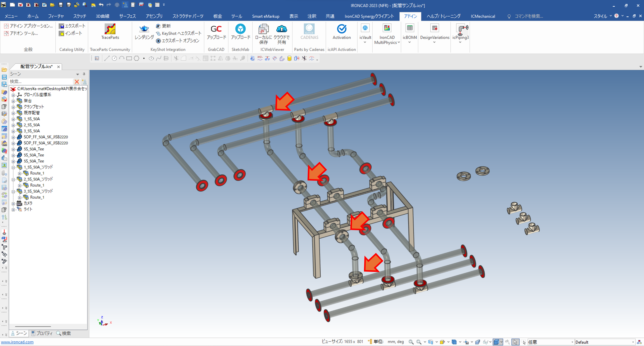Toggle pin on the Scene panel
This screenshot has width=644, height=346.
click(x=84, y=74)
